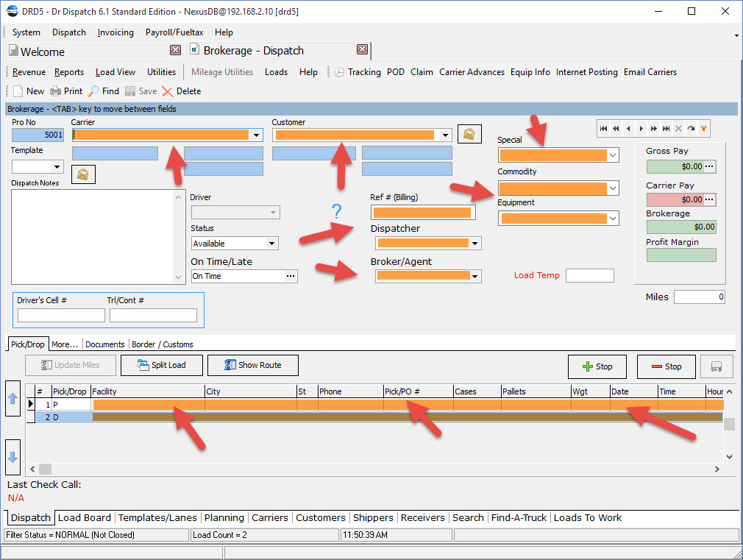The width and height of the screenshot is (743, 560).
Task: Click horizontal scrollbar right arrow in stops grid
Action: (x=717, y=469)
